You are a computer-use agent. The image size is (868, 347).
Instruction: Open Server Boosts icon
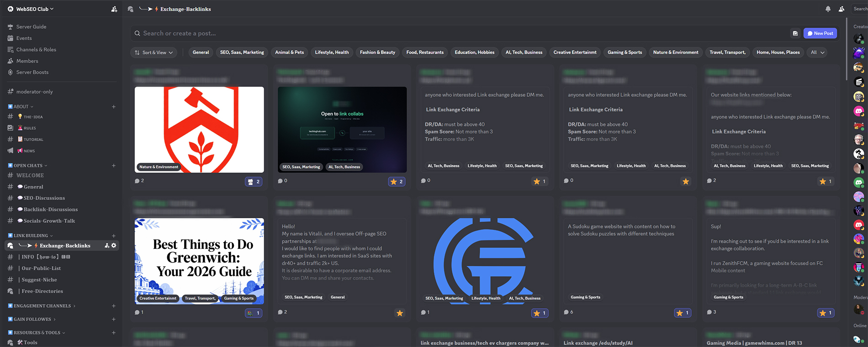[x=10, y=72]
